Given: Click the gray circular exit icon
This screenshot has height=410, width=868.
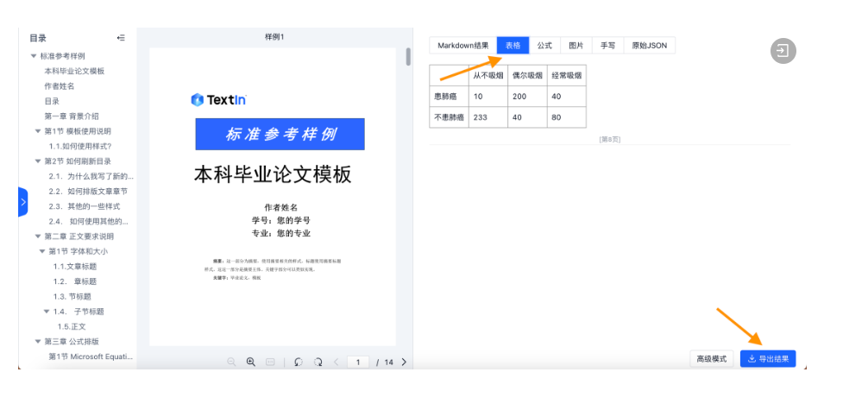Looking at the screenshot, I should coord(783,51).
